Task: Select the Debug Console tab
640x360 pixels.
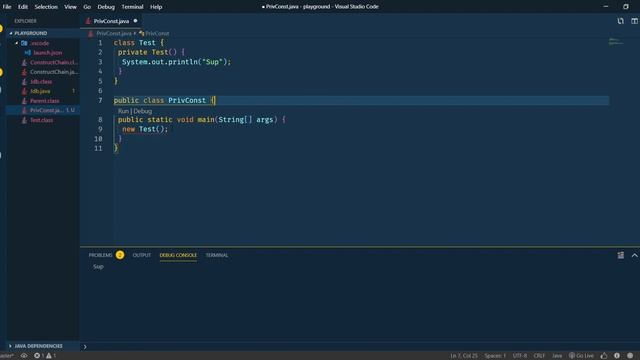Action: point(178,255)
